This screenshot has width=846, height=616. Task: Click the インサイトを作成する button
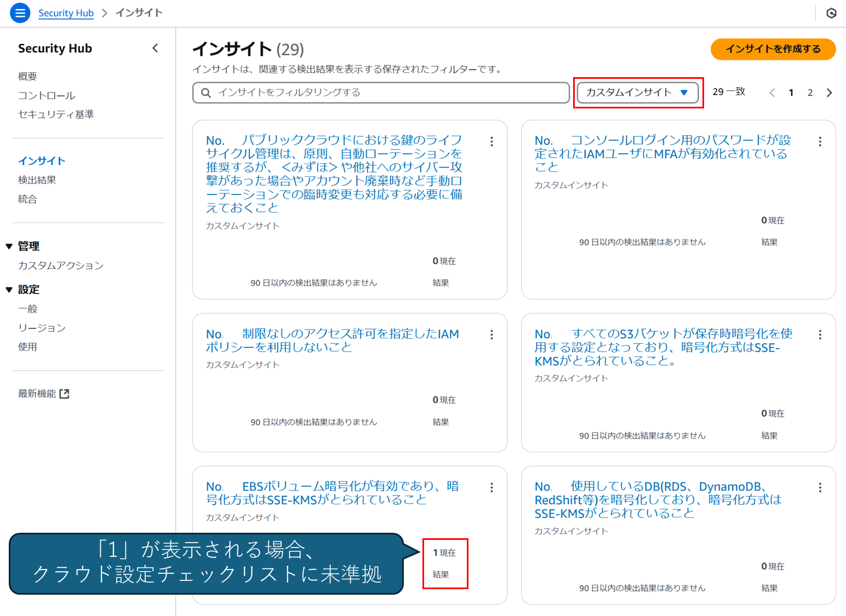pos(773,49)
